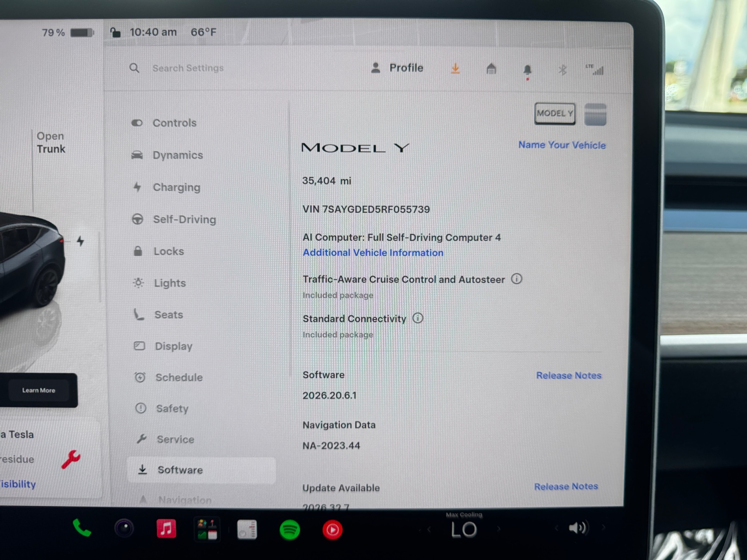Open the Apple Music app icon

[166, 529]
